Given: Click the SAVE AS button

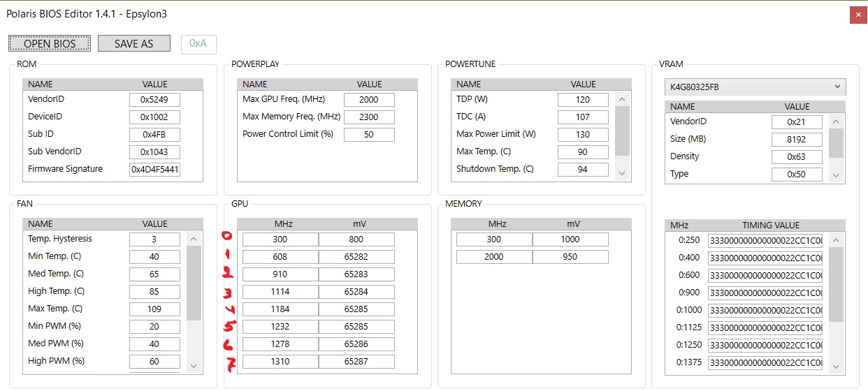Looking at the screenshot, I should [133, 43].
